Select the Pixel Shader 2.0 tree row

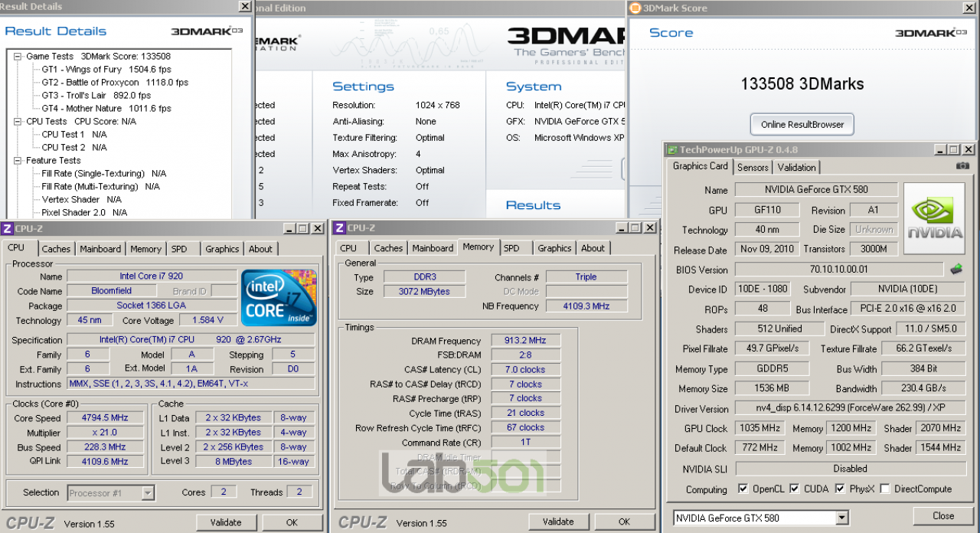click(x=84, y=213)
